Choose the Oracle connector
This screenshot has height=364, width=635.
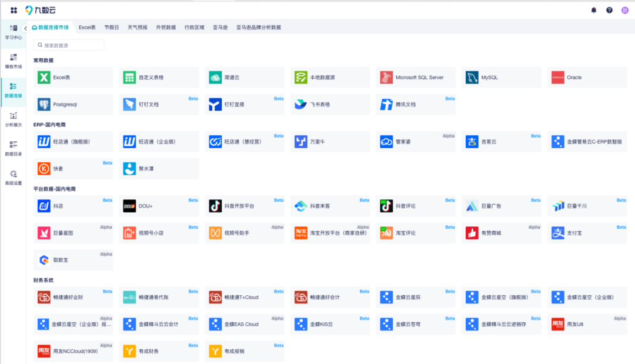tap(587, 78)
